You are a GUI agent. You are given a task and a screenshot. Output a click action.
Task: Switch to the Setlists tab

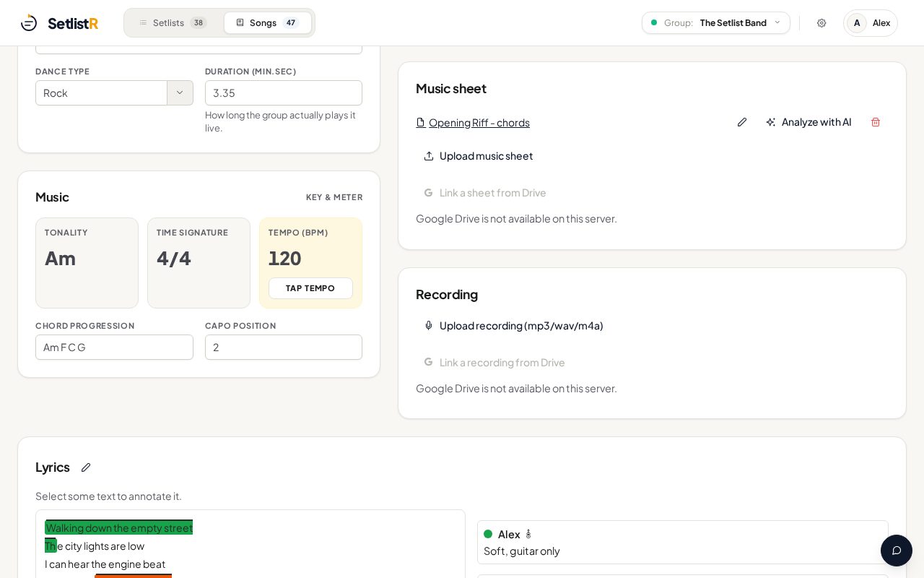[x=173, y=23]
